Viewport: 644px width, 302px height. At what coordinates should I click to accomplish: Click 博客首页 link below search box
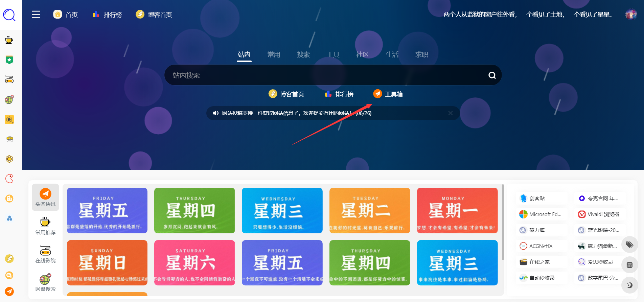click(x=286, y=94)
